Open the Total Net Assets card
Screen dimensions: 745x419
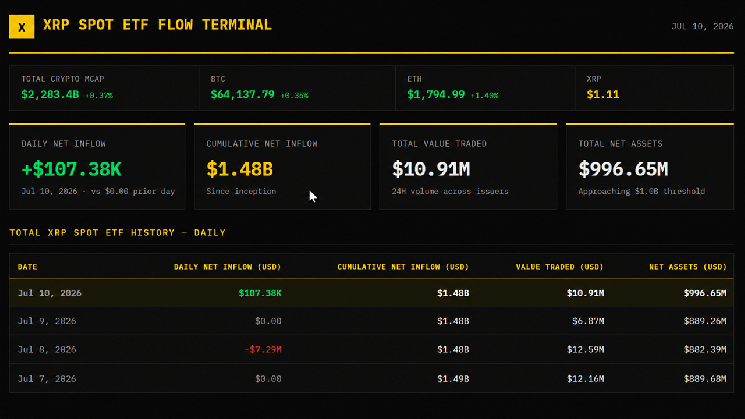coord(649,166)
